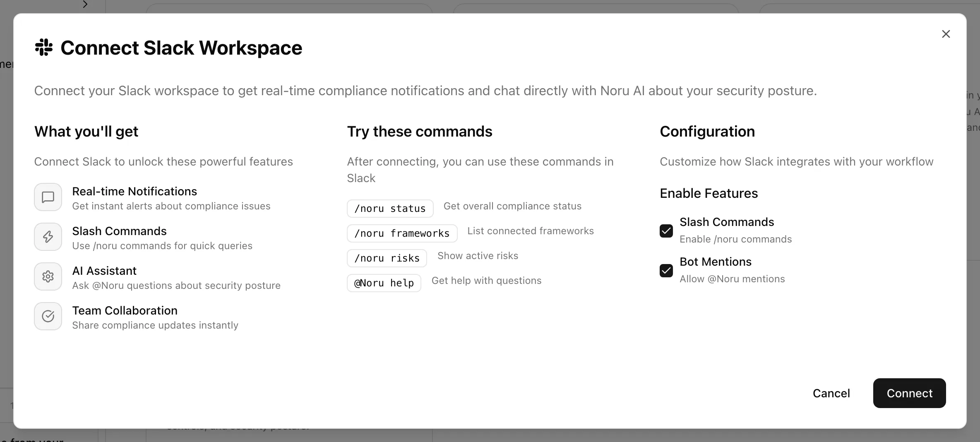Click the 'Connect Slack Workspace' title text
Viewport: 980px width, 442px height.
click(181, 48)
